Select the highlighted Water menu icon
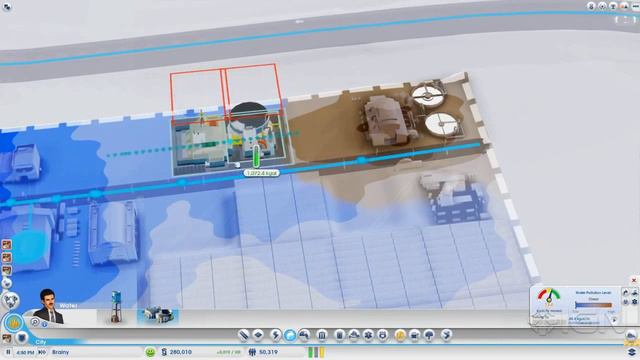 pyautogui.click(x=290, y=335)
